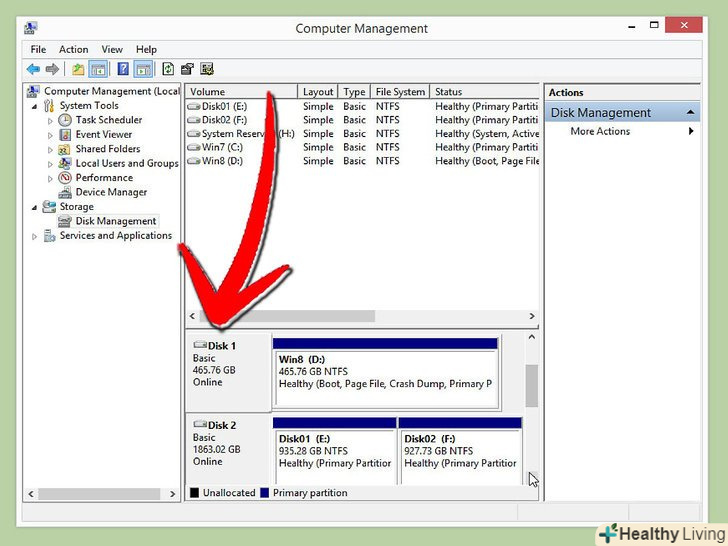The image size is (728, 546).
Task: Click the Properties toolbar icon
Action: coord(187,69)
